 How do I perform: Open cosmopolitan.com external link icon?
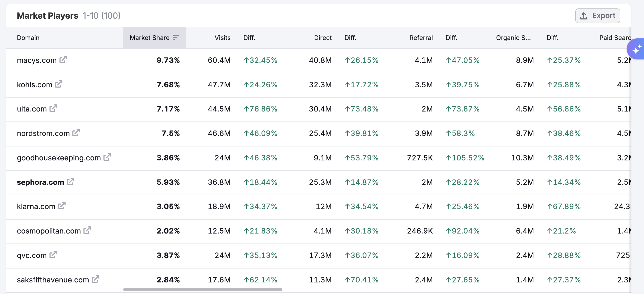pyautogui.click(x=87, y=230)
